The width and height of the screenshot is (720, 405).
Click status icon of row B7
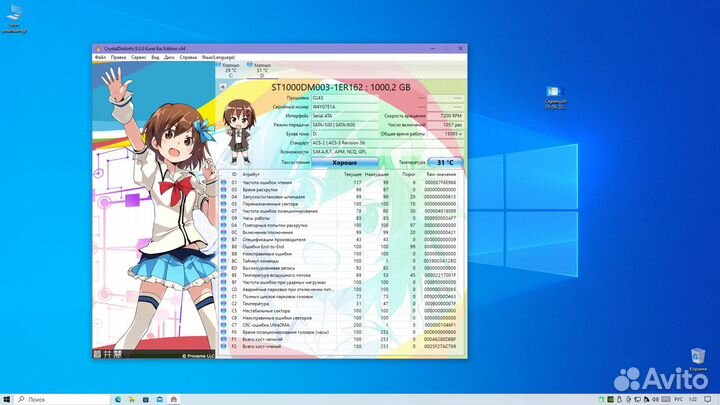click(224, 239)
